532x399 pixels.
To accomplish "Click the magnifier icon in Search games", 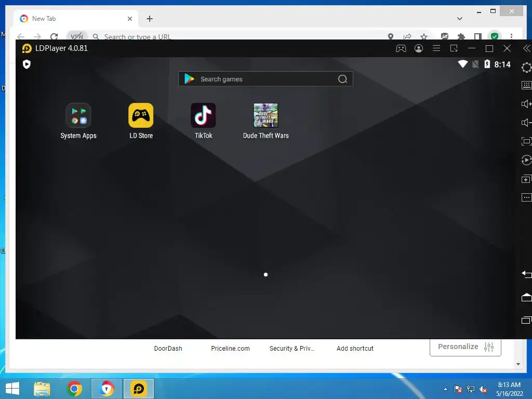I will (x=343, y=79).
